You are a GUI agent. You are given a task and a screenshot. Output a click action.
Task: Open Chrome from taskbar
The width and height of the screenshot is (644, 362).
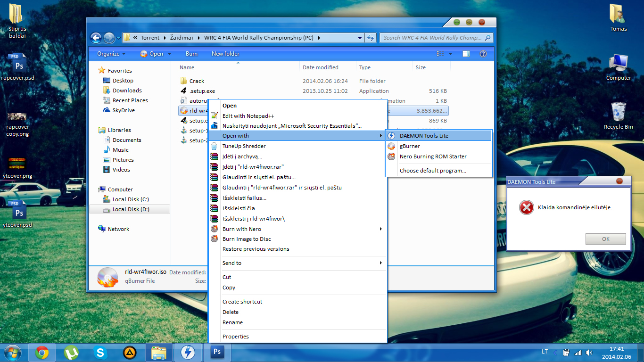click(x=42, y=352)
